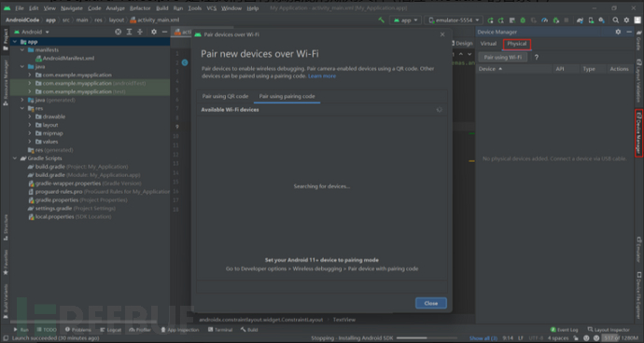Image resolution: width=644 pixels, height=343 pixels.
Task: Click the Stop app square icon
Action: 567,21
